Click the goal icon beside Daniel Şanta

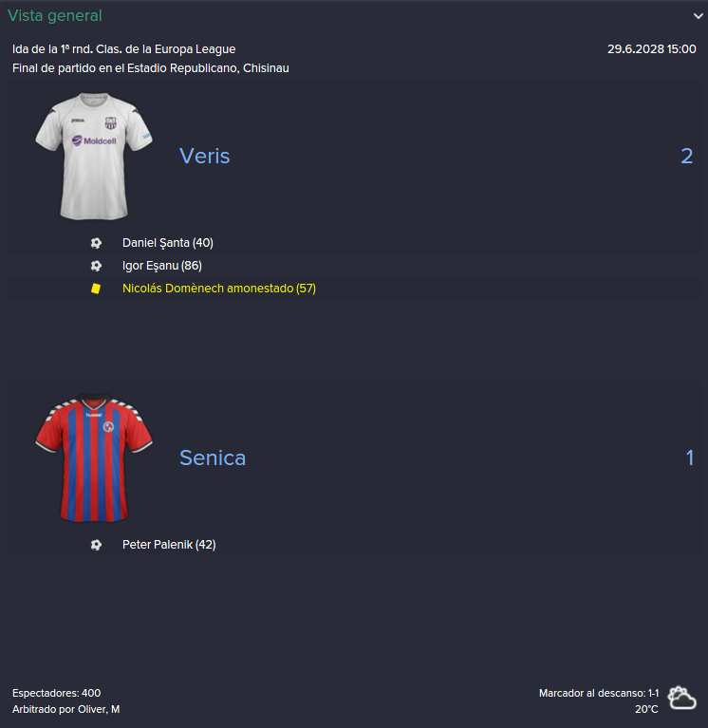click(x=96, y=243)
